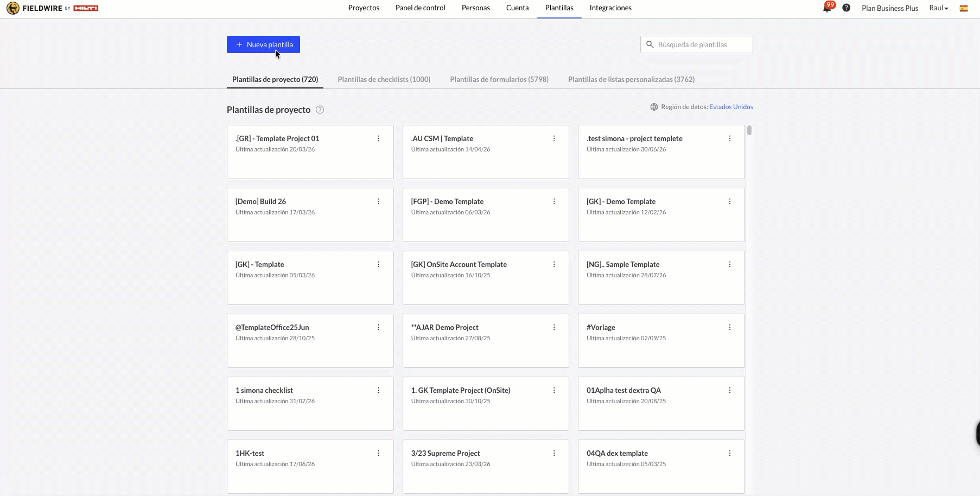Open the #Vorlage template card
This screenshot has height=496, width=980.
pos(661,341)
